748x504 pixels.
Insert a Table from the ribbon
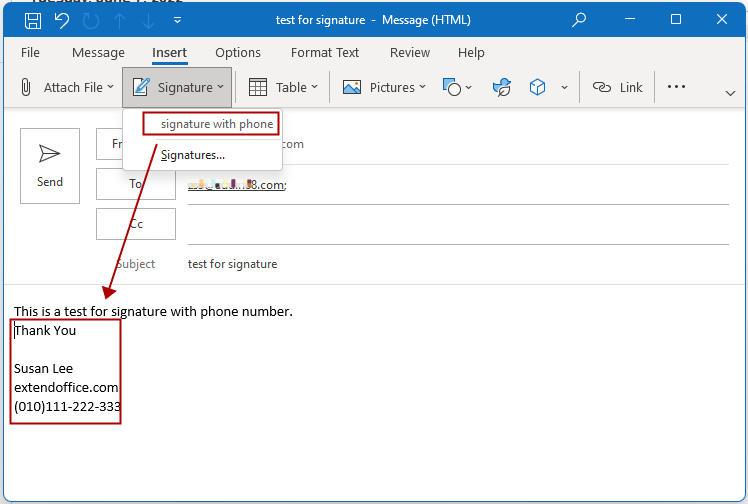pyautogui.click(x=283, y=88)
